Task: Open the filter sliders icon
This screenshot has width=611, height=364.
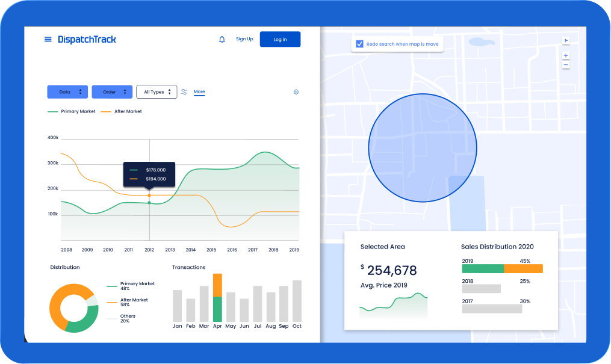Action: [x=184, y=92]
